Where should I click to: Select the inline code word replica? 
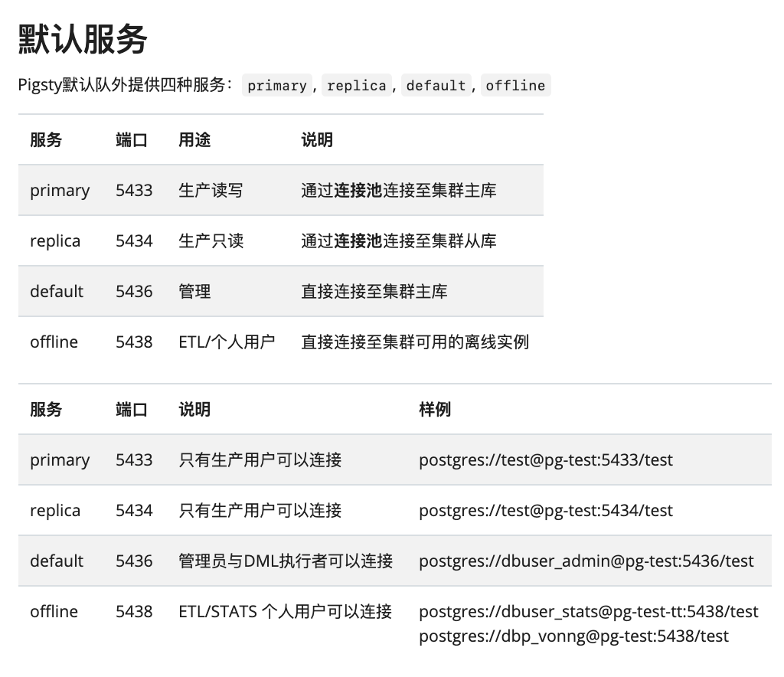[357, 86]
